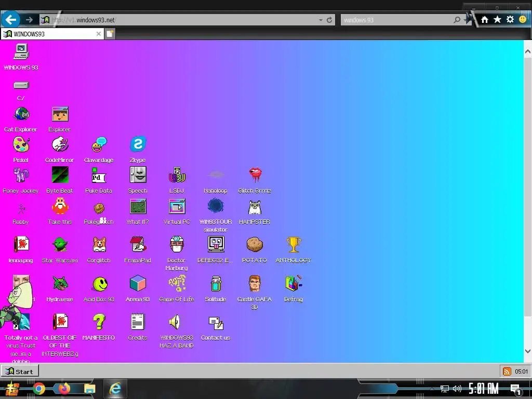This screenshot has width=532, height=399.
Task: Open the Solitude icon
Action: point(216,284)
